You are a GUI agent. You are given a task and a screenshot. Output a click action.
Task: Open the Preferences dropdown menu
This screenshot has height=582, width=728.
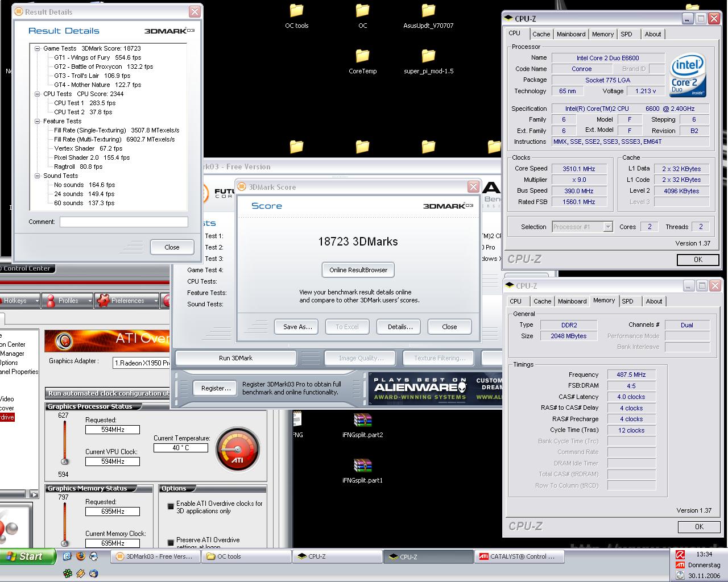click(155, 301)
